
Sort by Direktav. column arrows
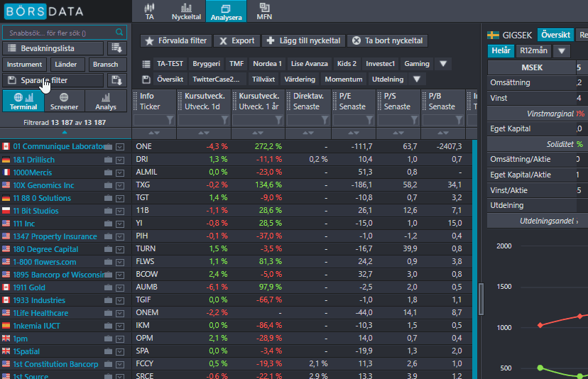pos(308,133)
